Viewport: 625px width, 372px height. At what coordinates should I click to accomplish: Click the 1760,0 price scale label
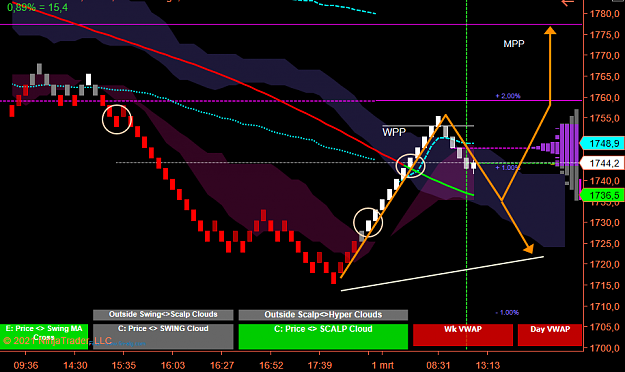[604, 97]
